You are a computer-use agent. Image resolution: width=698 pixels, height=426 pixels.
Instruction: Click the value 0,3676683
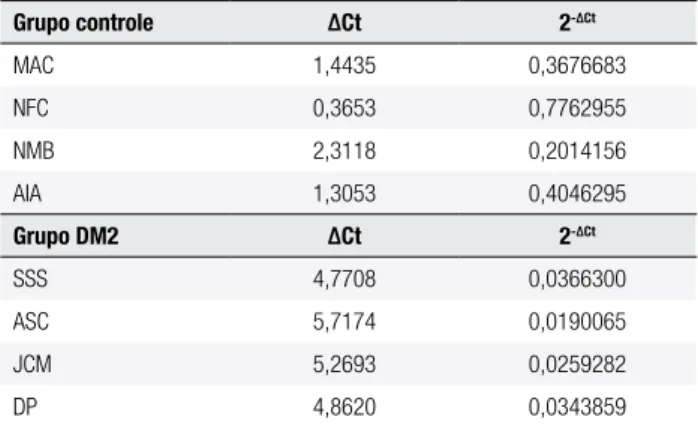point(577,65)
